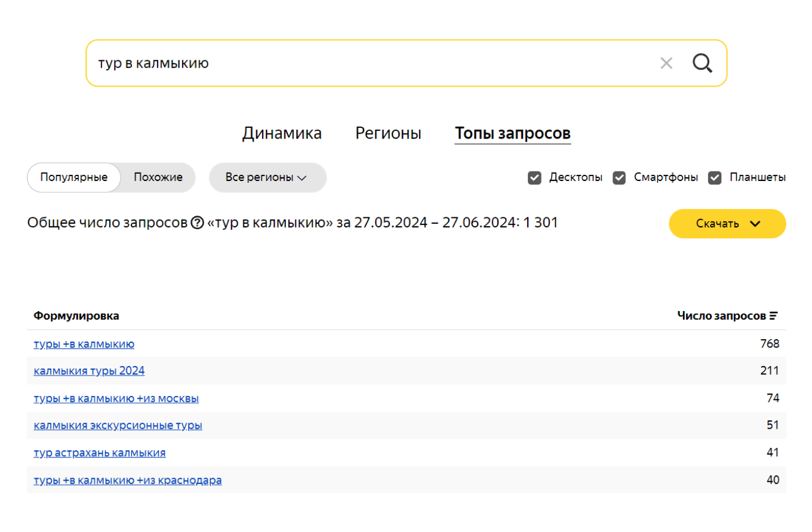Viewport: 812px width, 532px height.
Task: Uncheck the Десктопы checkbox
Action: click(x=534, y=177)
